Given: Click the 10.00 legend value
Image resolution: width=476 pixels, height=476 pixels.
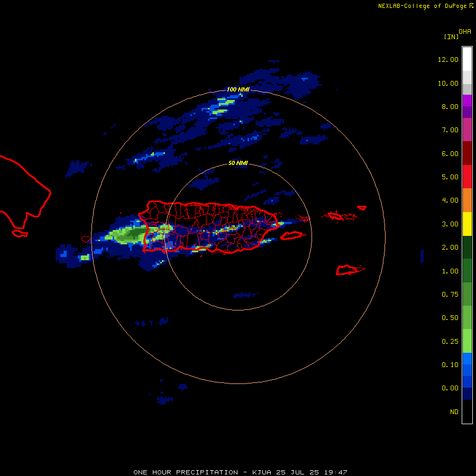Looking at the screenshot, I should click(x=448, y=83).
